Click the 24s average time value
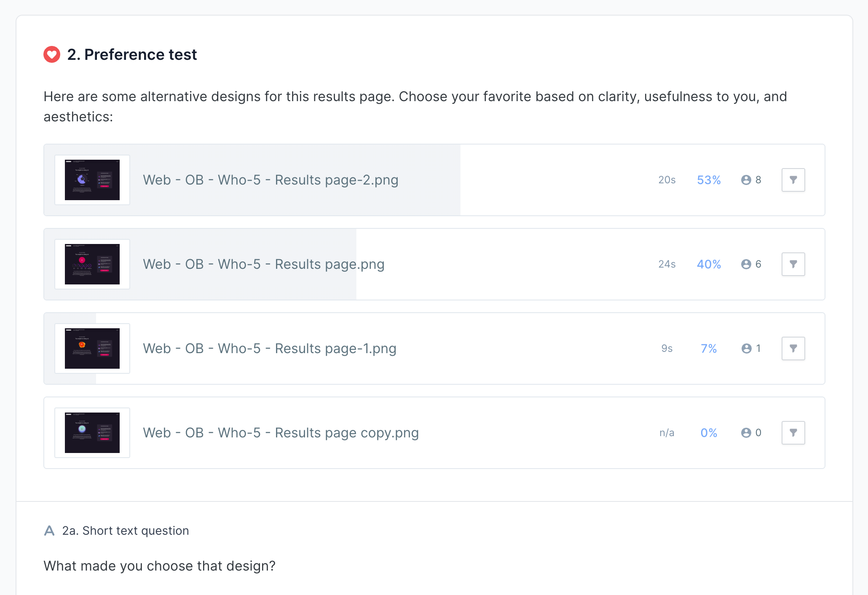 667,264
